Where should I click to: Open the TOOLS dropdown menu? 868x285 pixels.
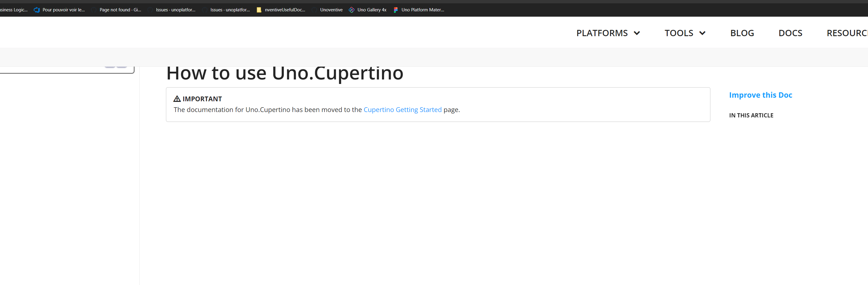point(684,33)
